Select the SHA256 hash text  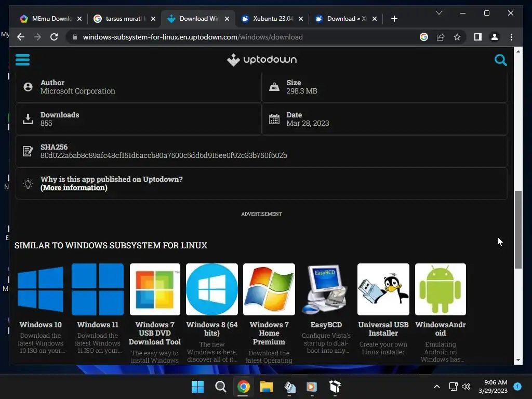(164, 155)
